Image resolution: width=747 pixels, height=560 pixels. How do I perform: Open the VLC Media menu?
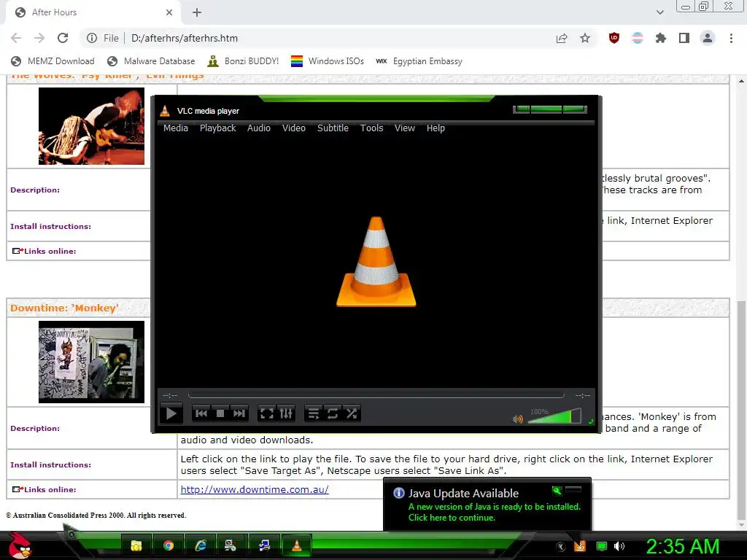[x=176, y=128]
